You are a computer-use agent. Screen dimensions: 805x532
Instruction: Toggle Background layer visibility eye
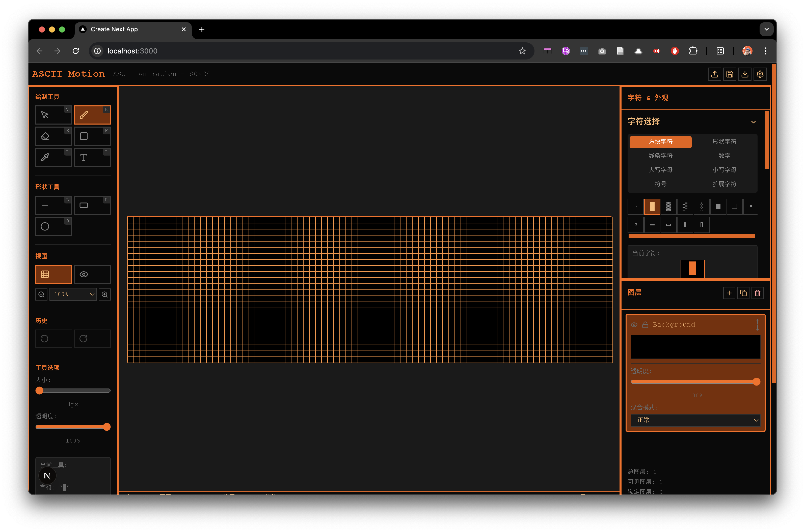634,325
